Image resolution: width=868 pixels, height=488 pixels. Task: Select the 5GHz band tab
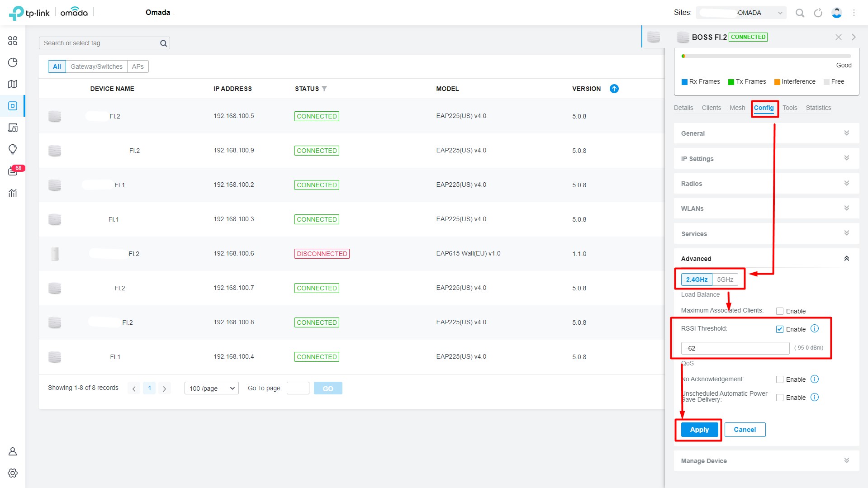click(x=725, y=280)
